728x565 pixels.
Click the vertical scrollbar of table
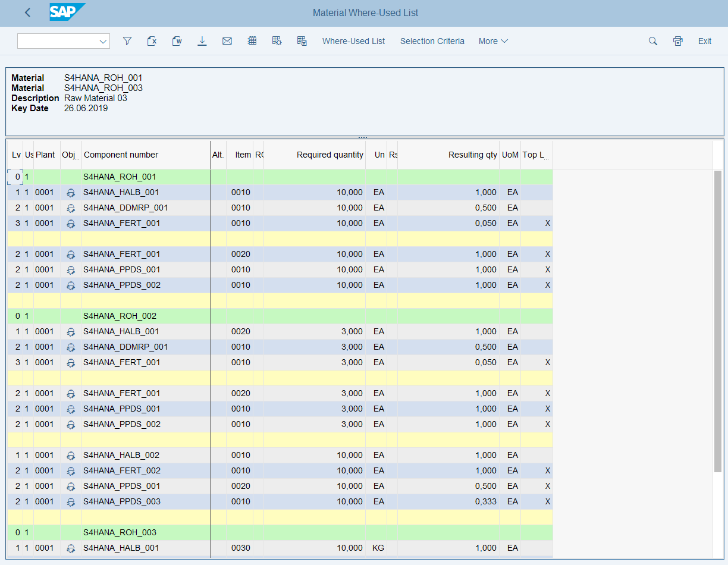pos(718,321)
